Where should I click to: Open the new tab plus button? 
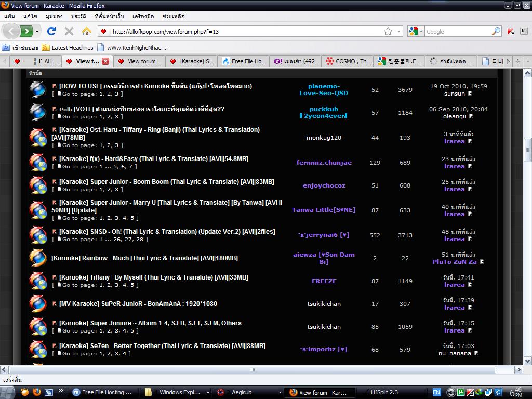pos(518,61)
